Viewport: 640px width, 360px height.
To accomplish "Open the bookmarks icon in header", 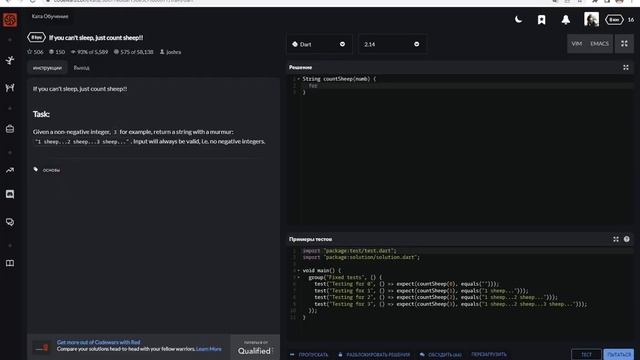I will pyautogui.click(x=541, y=20).
